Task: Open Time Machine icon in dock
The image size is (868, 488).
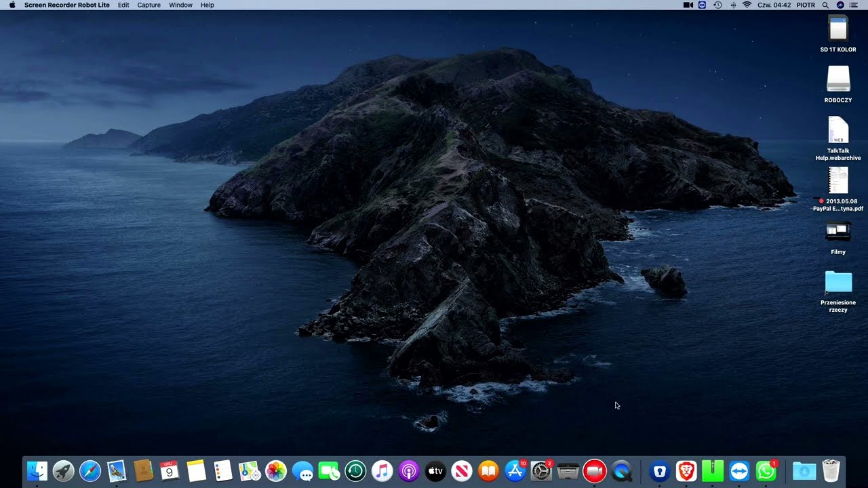Action: pyautogui.click(x=355, y=470)
